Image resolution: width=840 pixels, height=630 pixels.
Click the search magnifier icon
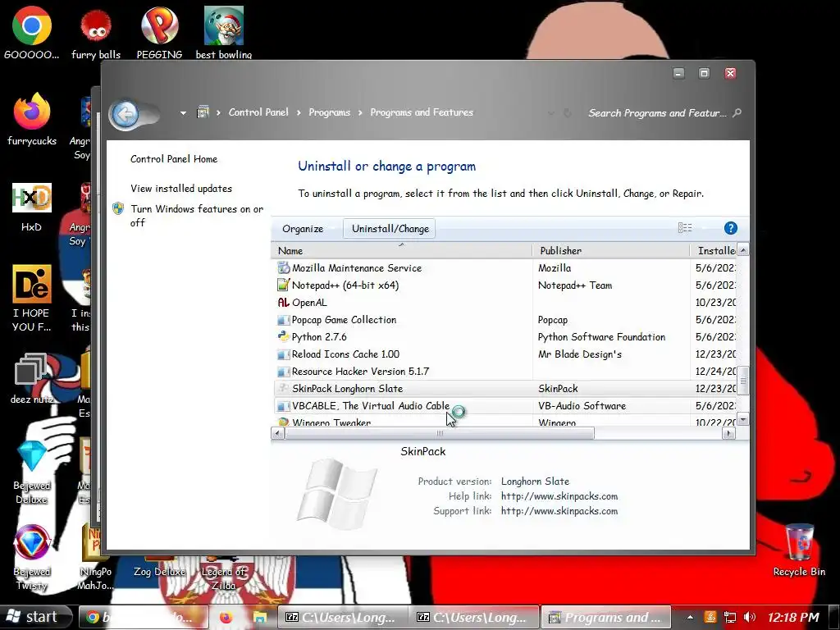pyautogui.click(x=737, y=112)
